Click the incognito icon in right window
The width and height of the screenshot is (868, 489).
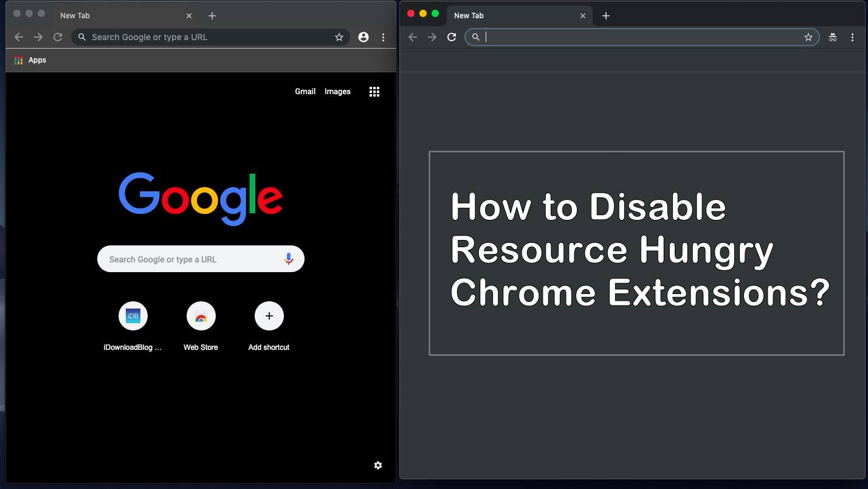point(833,37)
